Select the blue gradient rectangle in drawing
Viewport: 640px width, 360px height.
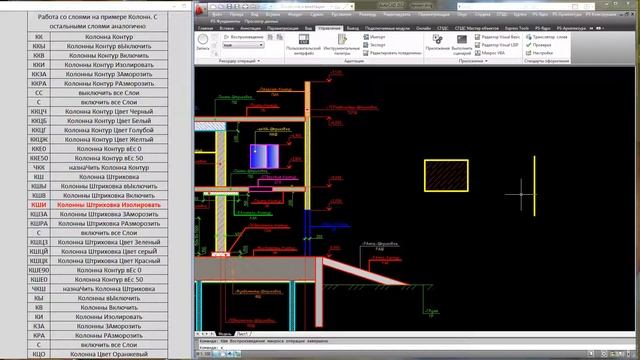pos(264,156)
